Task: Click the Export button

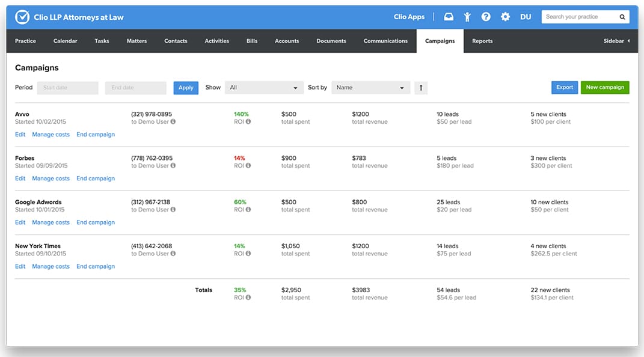Action: (564, 87)
